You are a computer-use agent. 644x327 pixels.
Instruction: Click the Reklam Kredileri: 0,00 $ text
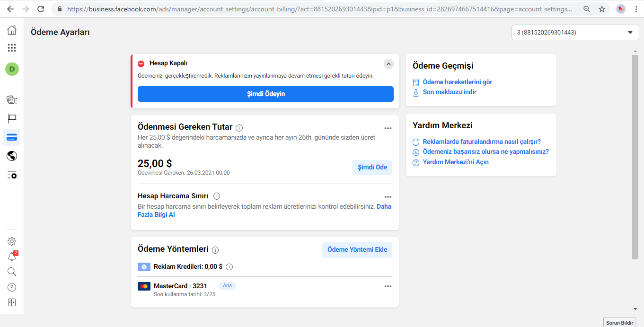(188, 267)
